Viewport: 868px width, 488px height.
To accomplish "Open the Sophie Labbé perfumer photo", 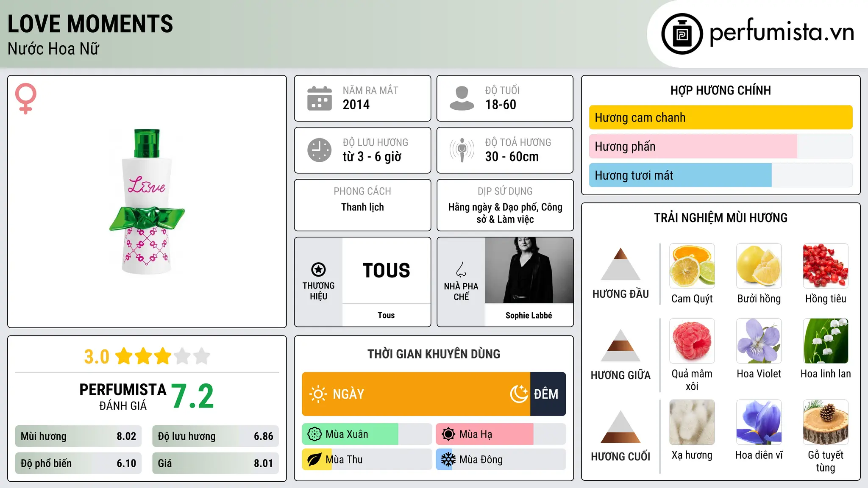I will pos(529,270).
